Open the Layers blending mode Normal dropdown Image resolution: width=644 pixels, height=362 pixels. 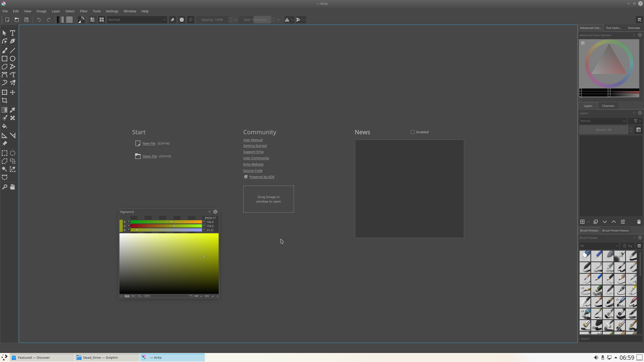pyautogui.click(x=603, y=121)
